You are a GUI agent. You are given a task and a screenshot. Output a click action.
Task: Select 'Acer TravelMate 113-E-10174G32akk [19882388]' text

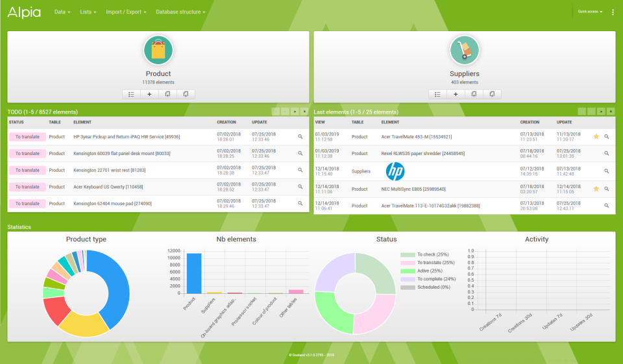pyautogui.click(x=430, y=206)
